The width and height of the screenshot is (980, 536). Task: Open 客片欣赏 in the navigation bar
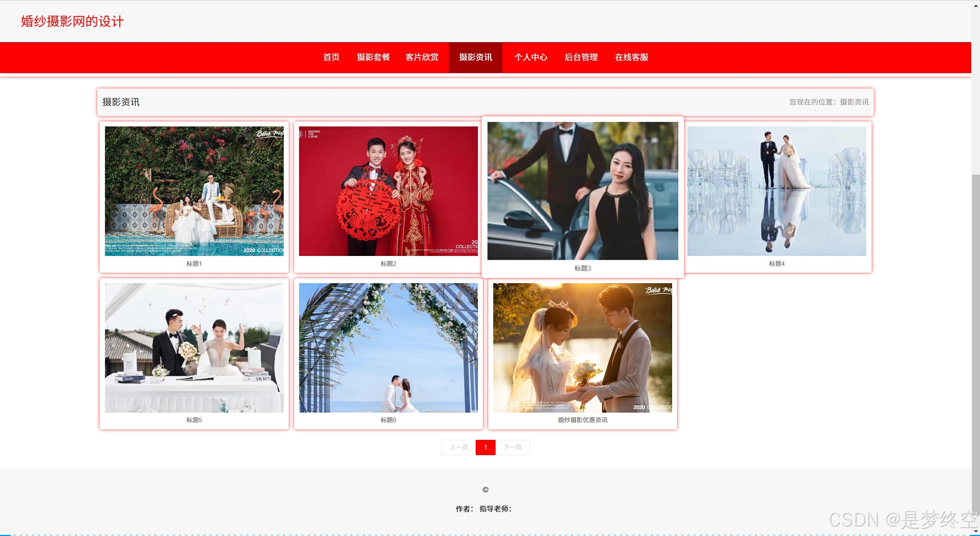click(x=422, y=57)
